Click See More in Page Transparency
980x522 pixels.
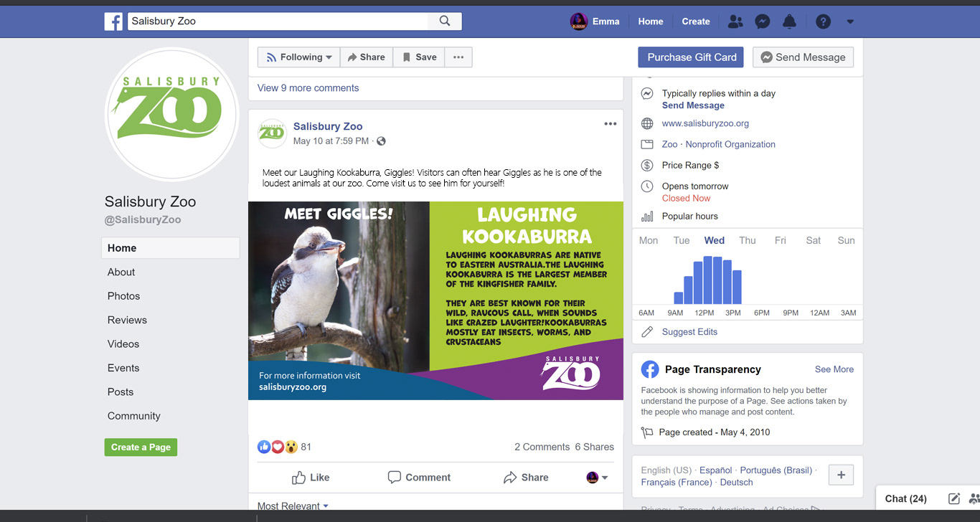click(834, 369)
